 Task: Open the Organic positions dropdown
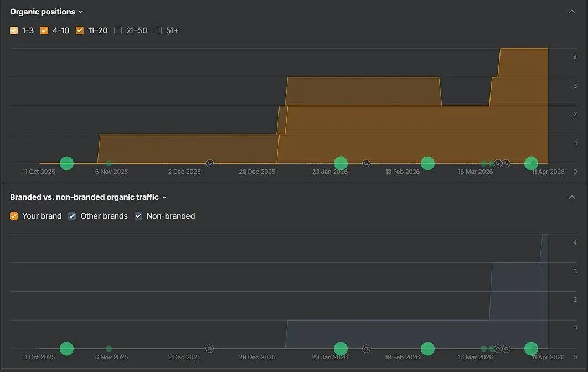coord(47,12)
